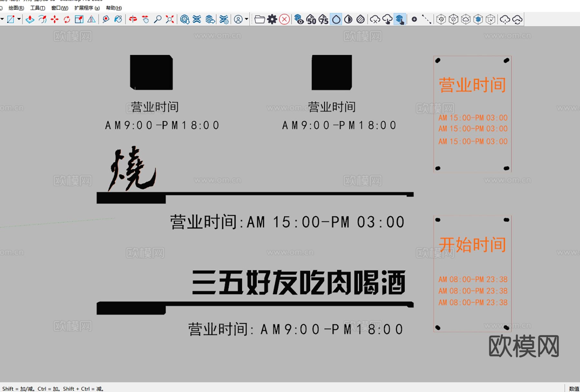Screen dimensions: 580x392
Task: Select the Shapes drawing tool
Action: [x=11, y=19]
